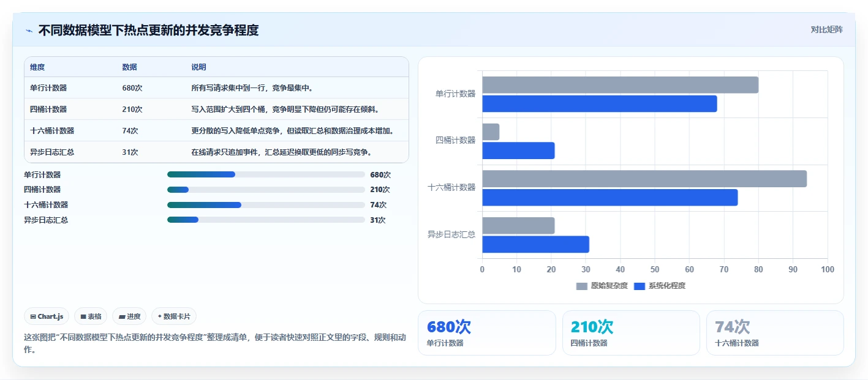Click the title 不同数据模型下热点更新的并发竞争程度
This screenshot has width=868, height=380.
coord(148,31)
